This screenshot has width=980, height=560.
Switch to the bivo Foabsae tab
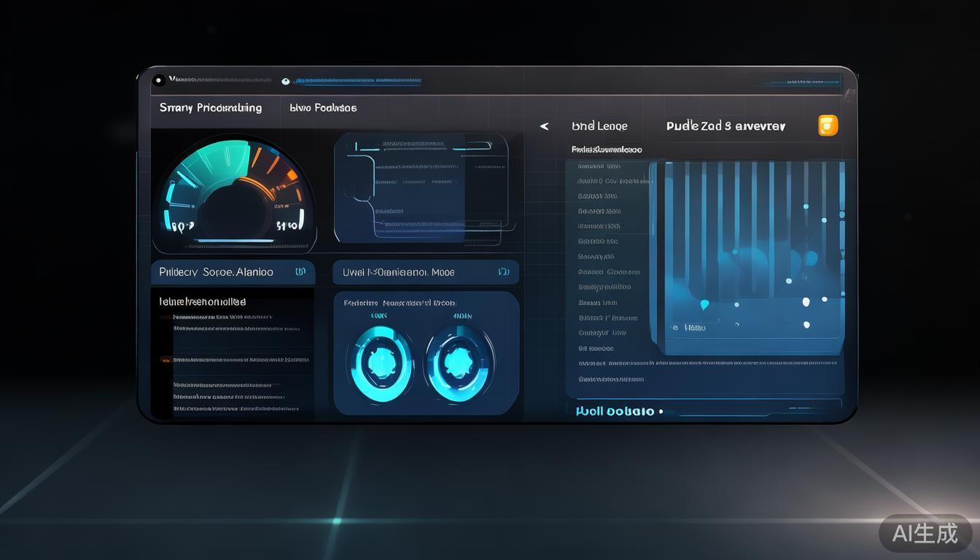(323, 108)
